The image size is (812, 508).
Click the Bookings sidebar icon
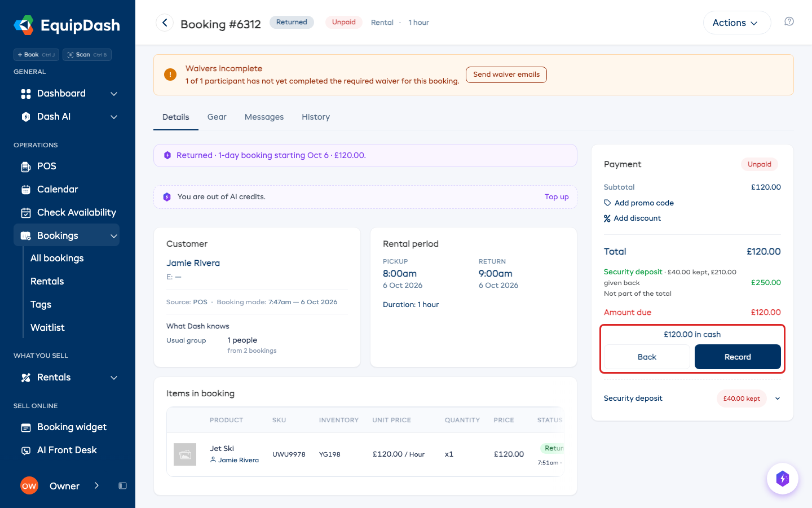[26, 236]
